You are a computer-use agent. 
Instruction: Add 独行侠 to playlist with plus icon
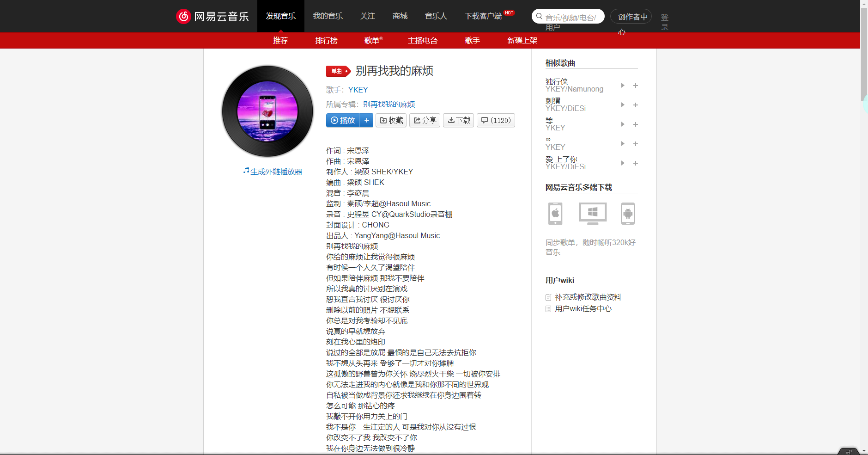coord(636,85)
